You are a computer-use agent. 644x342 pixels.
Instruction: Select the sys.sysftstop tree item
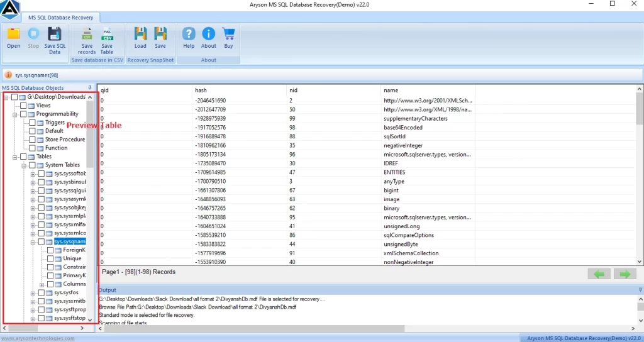(x=70, y=318)
